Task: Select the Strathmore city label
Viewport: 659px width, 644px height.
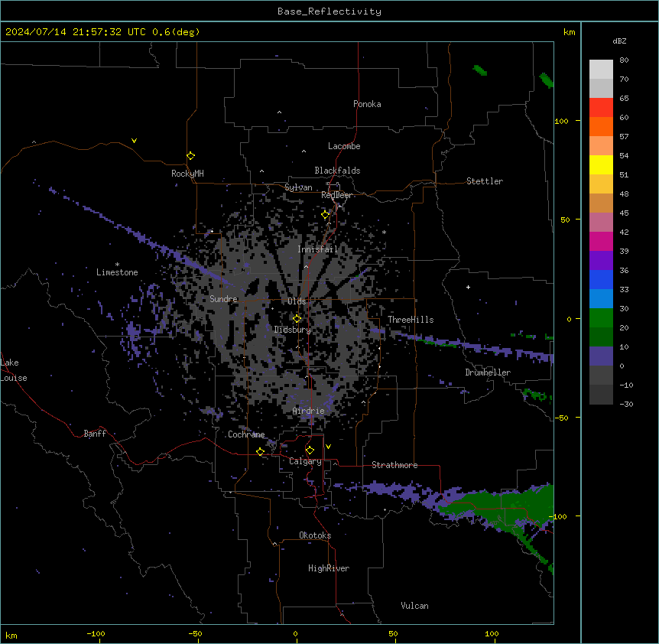Action: [394, 465]
